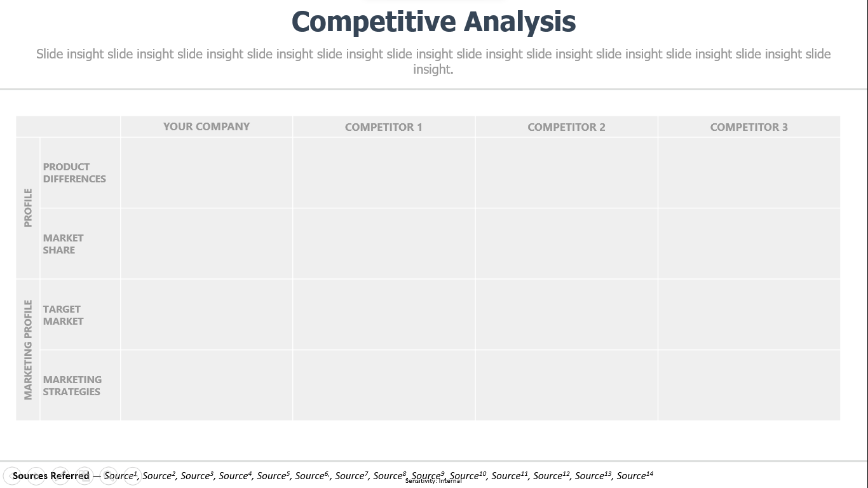The image size is (868, 488).
Task: Open the slideshow pen and laser pointer tools
Action: tap(60, 475)
